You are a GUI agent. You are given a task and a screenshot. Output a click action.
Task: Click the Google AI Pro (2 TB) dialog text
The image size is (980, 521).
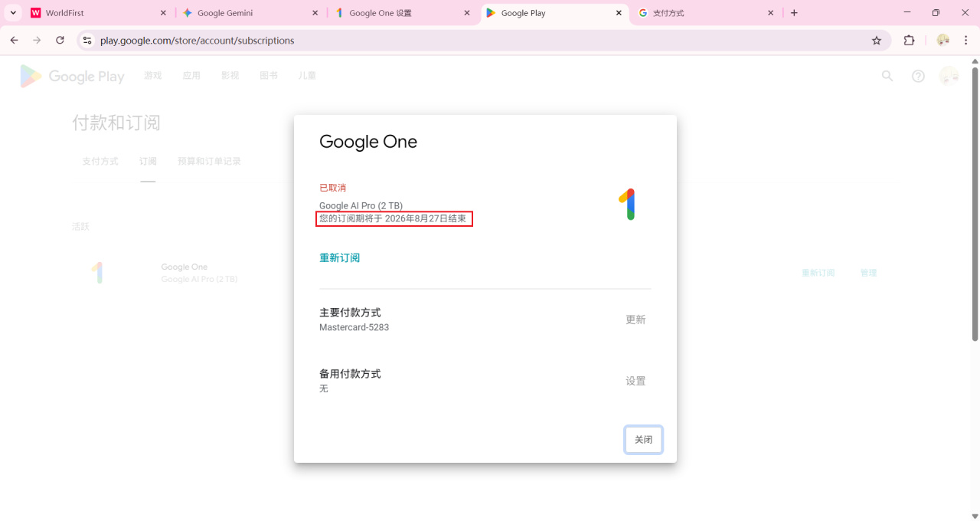[x=361, y=205]
